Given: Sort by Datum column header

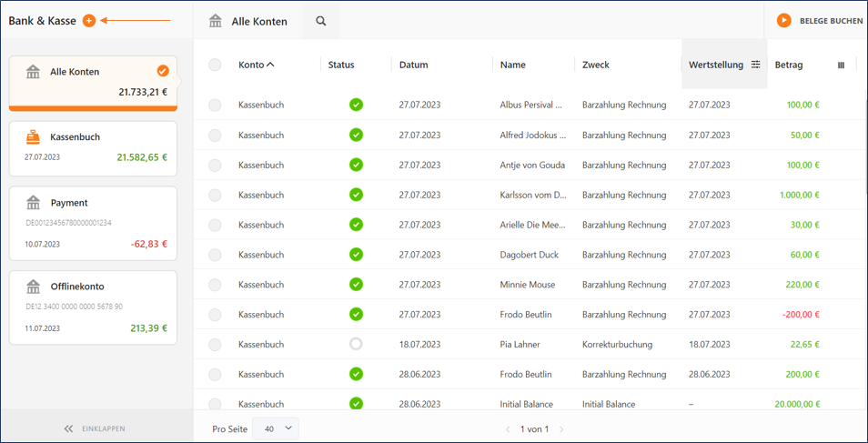Looking at the screenshot, I should (x=413, y=65).
